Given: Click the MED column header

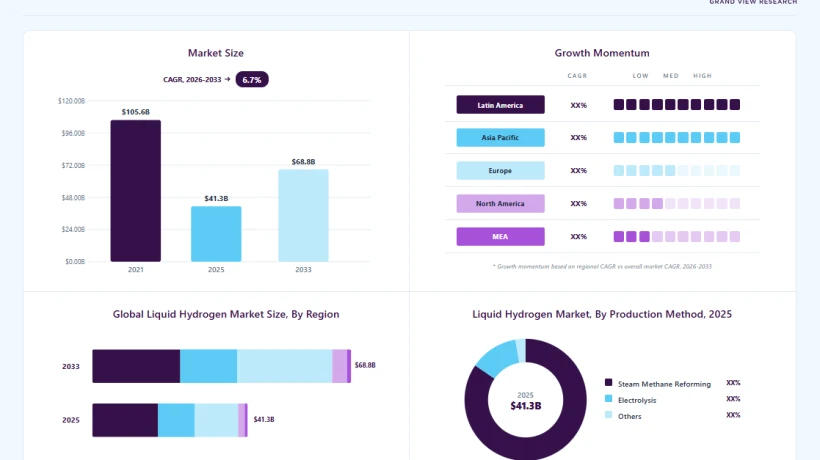Looking at the screenshot, I should point(670,76).
